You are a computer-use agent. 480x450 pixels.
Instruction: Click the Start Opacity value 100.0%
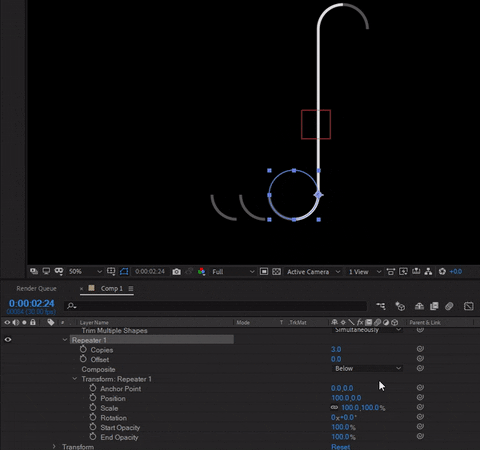click(343, 427)
